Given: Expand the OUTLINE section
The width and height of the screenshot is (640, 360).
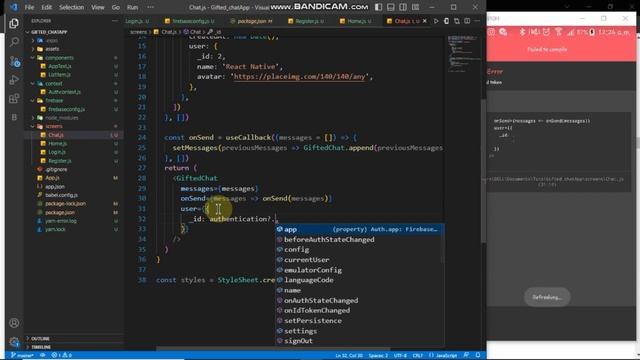Looking at the screenshot, I should (x=40, y=339).
